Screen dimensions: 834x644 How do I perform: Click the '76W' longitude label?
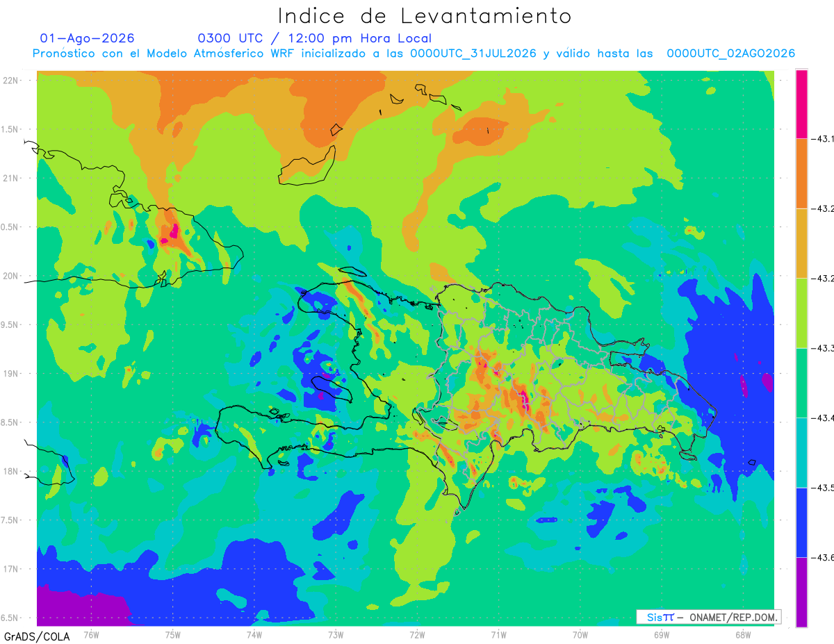pos(91,634)
